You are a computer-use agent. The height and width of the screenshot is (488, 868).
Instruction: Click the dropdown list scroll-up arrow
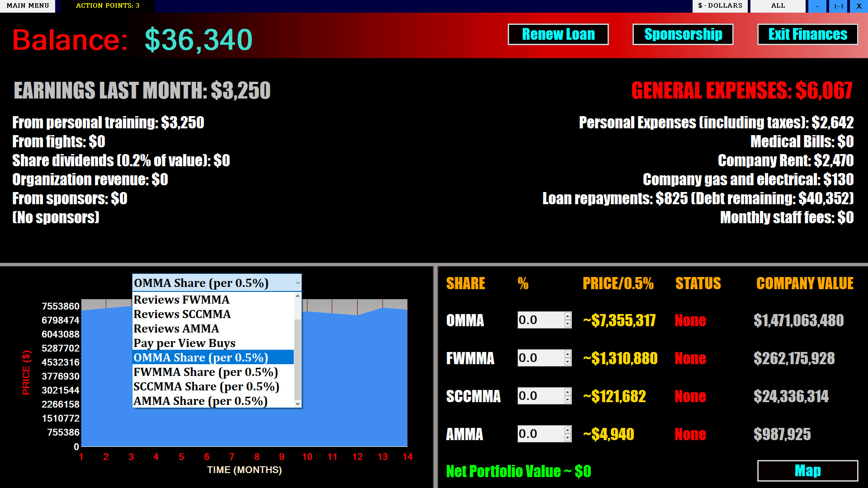point(297,296)
